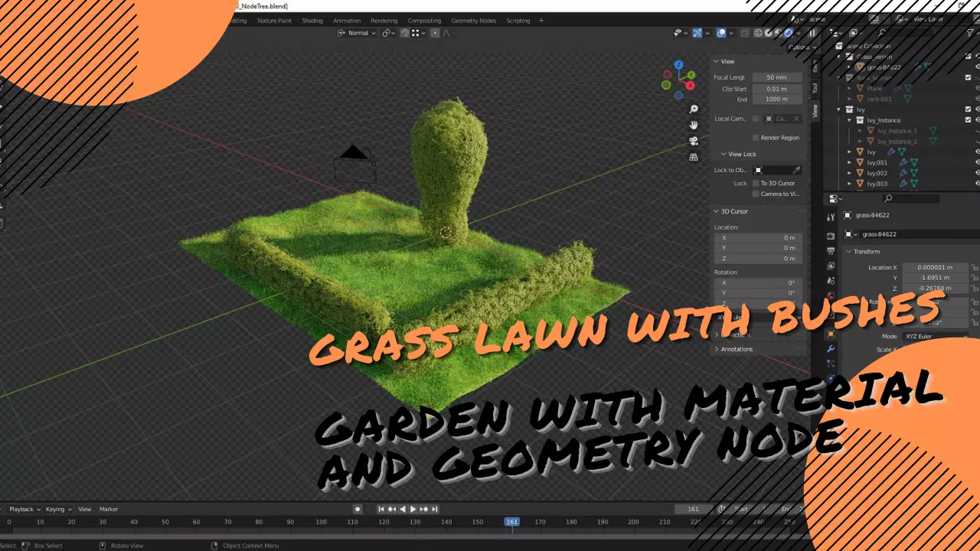Click the gizmo visibility icon in viewport header
The height and width of the screenshot is (551, 980).
[697, 33]
